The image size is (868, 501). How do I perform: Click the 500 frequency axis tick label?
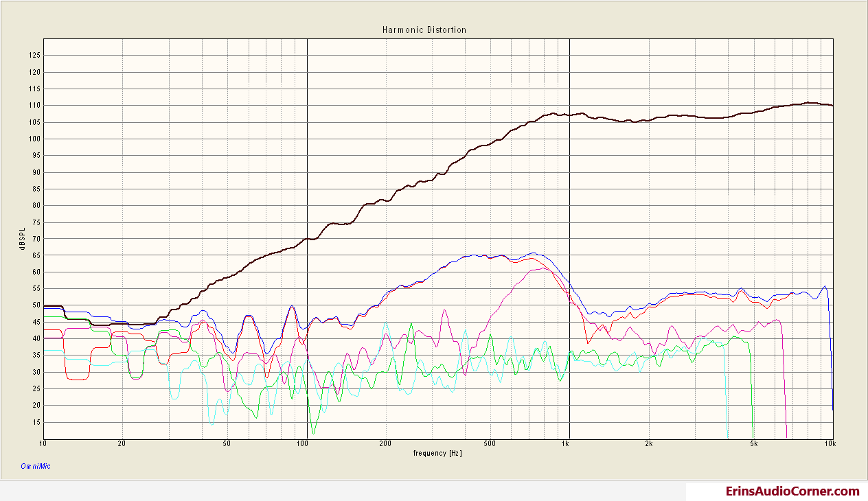[490, 444]
